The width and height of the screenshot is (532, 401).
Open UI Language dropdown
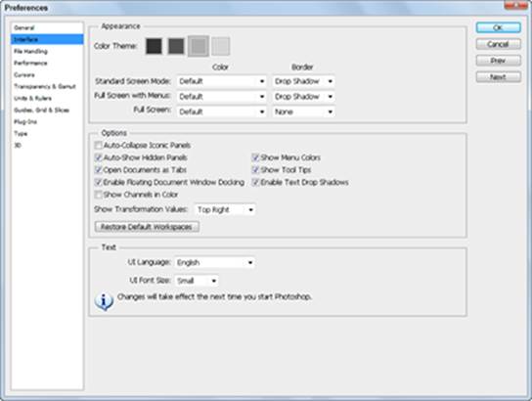[215, 262]
